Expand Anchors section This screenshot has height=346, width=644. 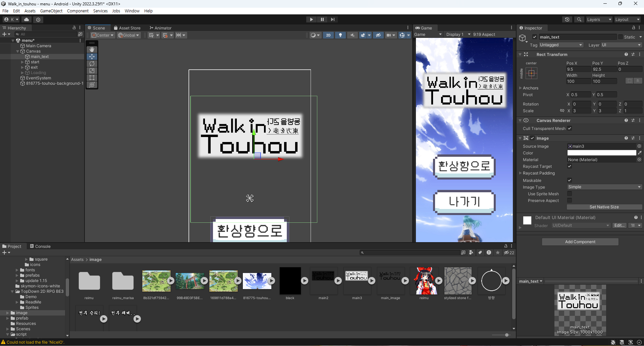click(x=521, y=88)
